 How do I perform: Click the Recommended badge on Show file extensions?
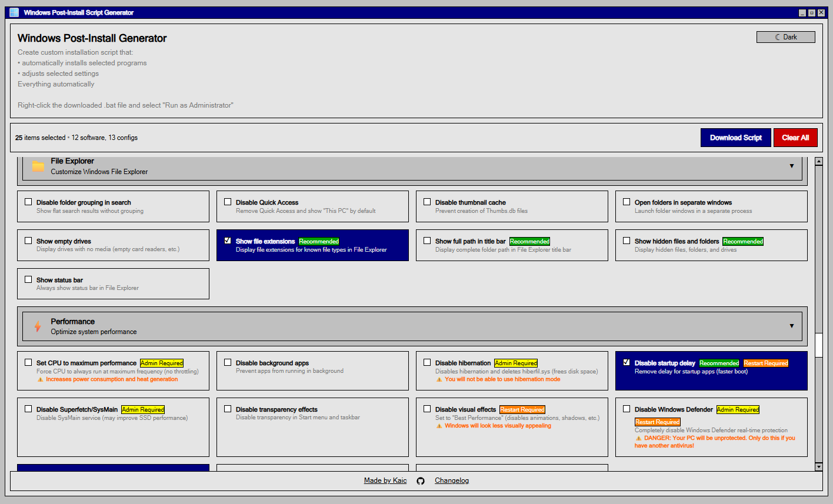point(319,241)
